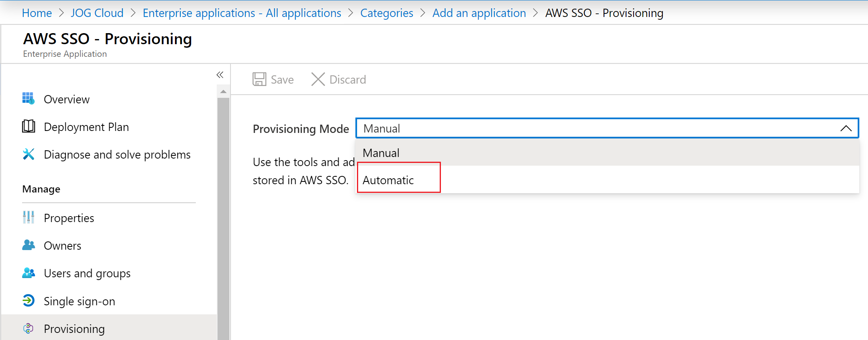Open Users and groups menu item
868x340 pixels.
87,273
